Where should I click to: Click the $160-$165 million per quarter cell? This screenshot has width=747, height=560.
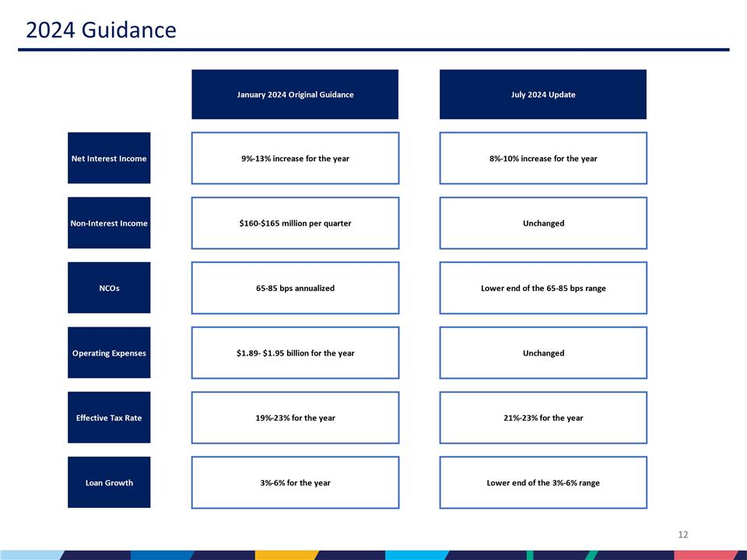295,223
